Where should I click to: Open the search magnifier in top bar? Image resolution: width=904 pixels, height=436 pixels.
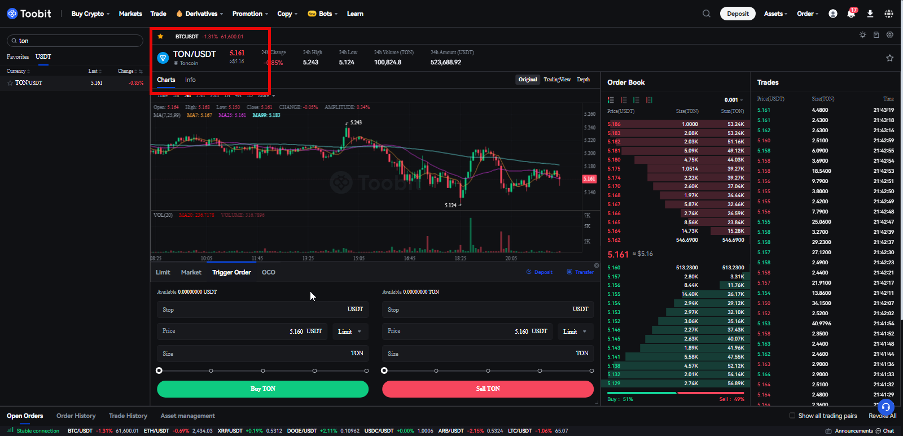coord(705,14)
